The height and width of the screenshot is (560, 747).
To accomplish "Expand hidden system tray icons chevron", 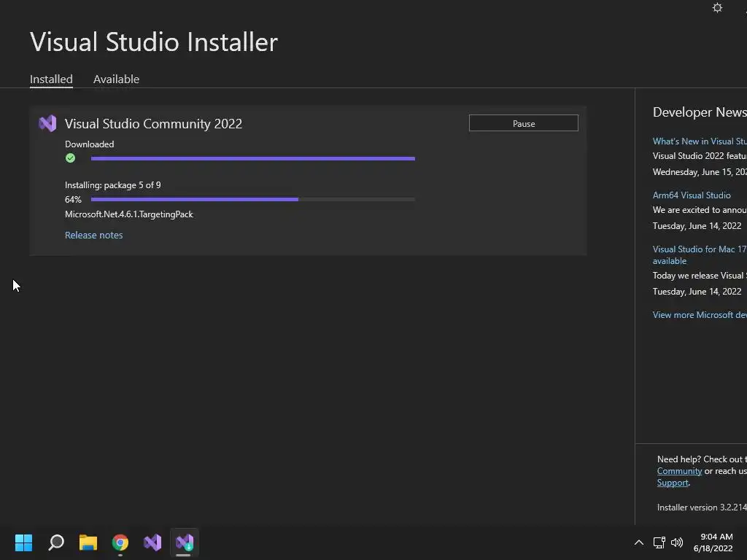I will tap(639, 542).
